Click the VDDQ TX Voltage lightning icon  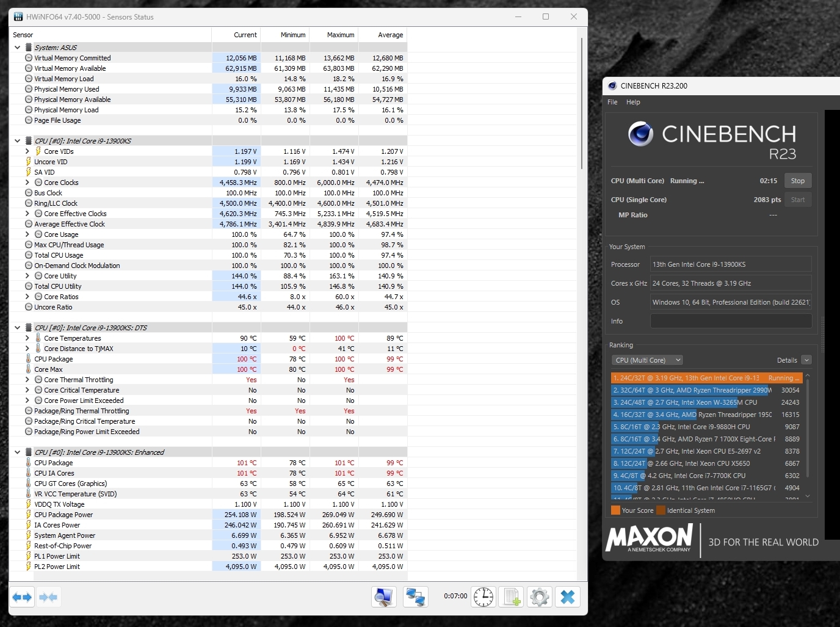[28, 504]
